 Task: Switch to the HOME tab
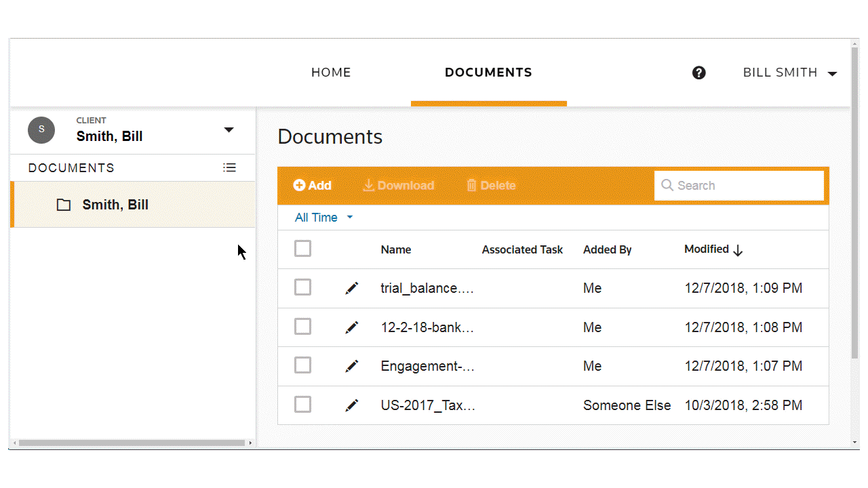331,73
